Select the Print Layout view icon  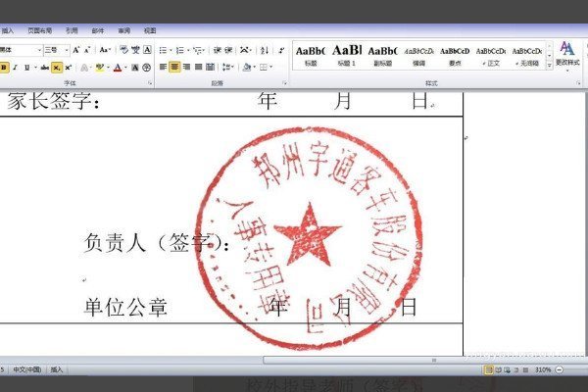[489, 369]
